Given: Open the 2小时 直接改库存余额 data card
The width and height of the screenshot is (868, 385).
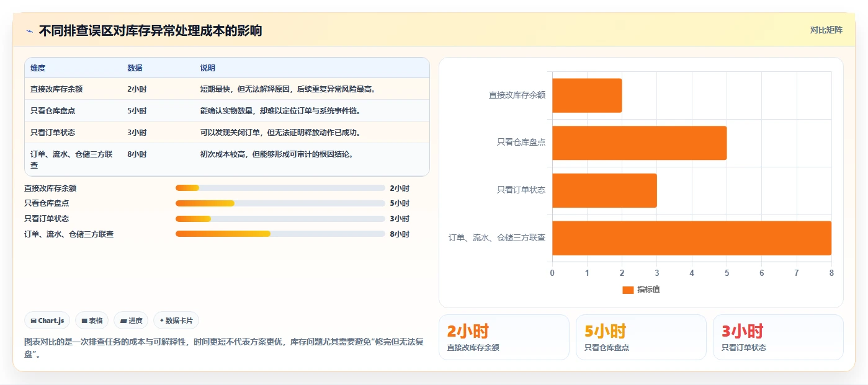Looking at the screenshot, I should pos(504,337).
